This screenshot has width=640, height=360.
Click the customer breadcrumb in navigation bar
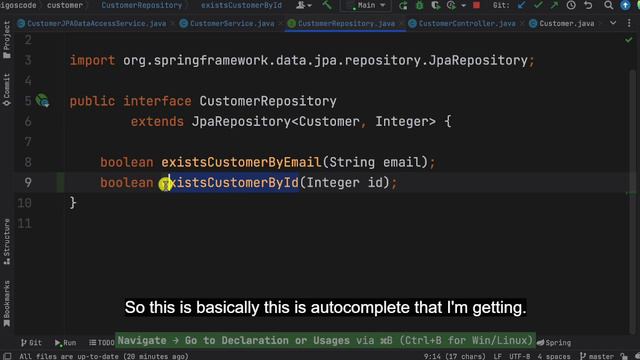pyautogui.click(x=65, y=5)
